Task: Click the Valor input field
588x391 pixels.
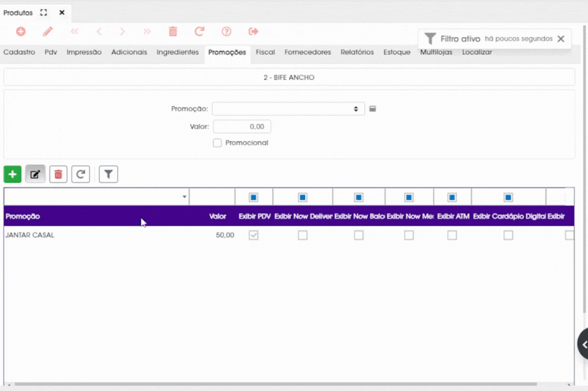Action: (x=242, y=127)
